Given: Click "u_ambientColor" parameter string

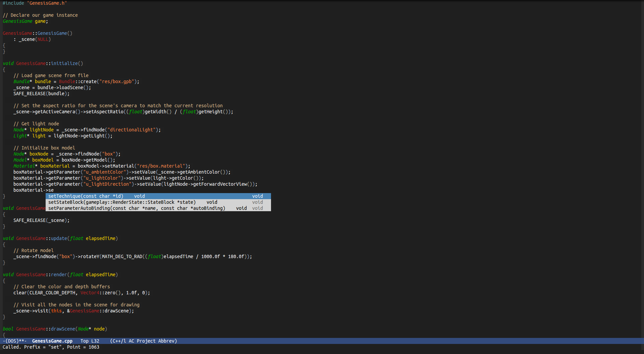Looking at the screenshot, I should click(105, 172).
